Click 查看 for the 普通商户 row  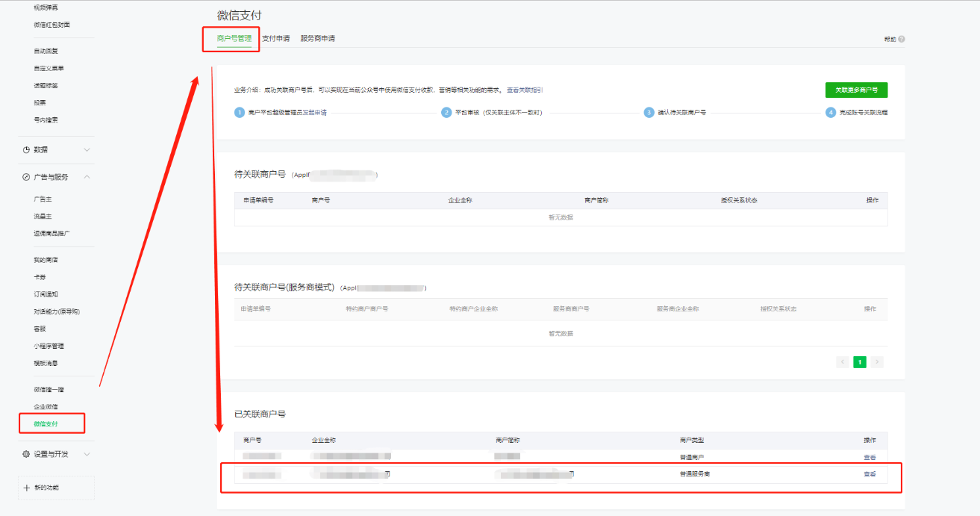(870, 457)
